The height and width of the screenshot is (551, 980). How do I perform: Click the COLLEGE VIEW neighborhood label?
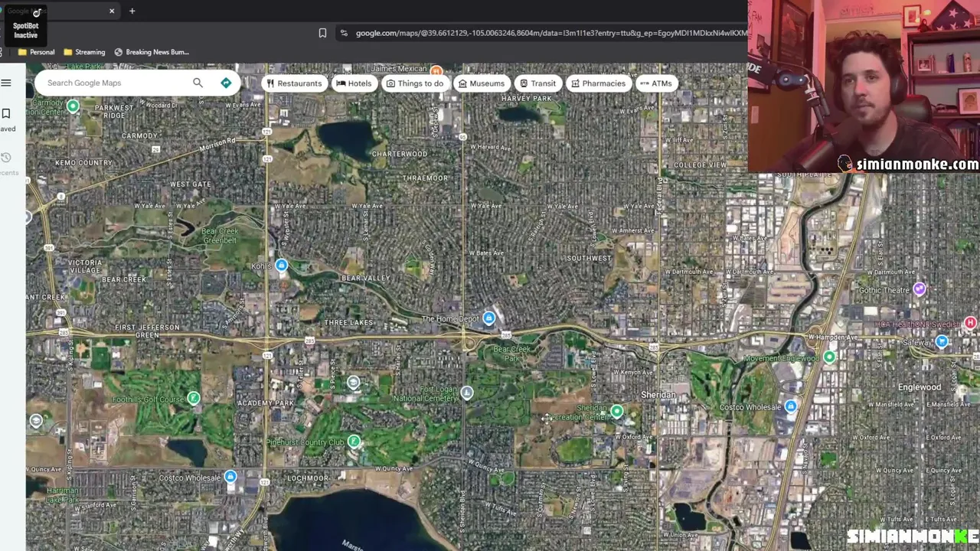click(701, 165)
